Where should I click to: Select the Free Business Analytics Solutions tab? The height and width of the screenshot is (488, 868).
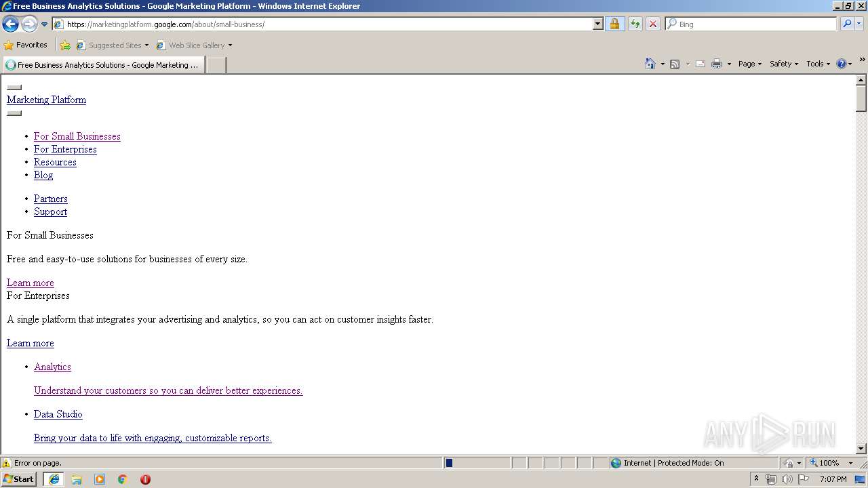(103, 65)
